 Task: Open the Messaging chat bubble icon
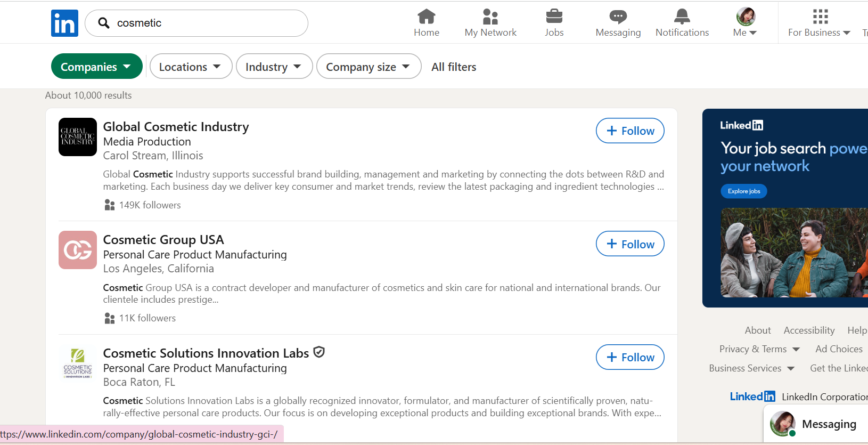(x=618, y=17)
